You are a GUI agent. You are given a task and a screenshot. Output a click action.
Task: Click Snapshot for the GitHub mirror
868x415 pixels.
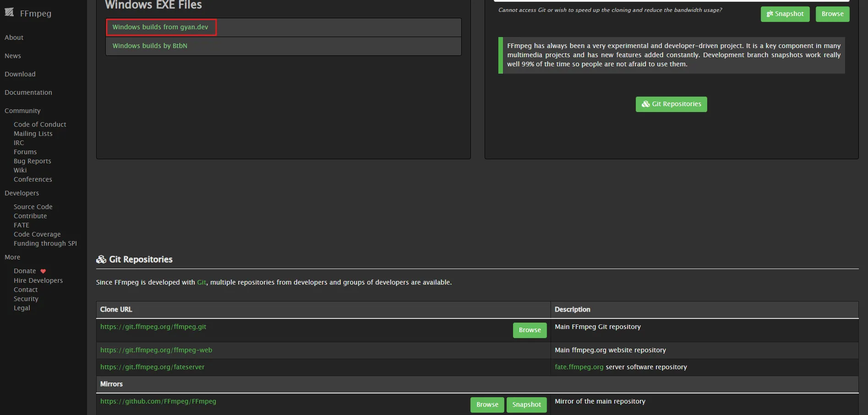coord(526,405)
